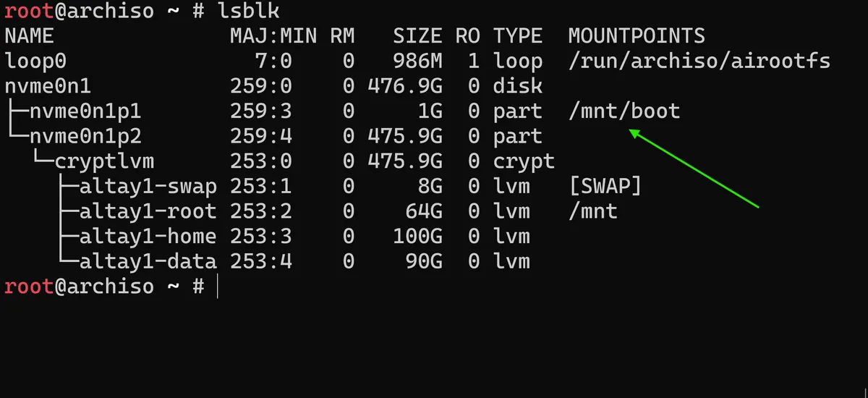The width and height of the screenshot is (868, 398).
Task: Click the MOUNTPOINTS column header
Action: click(x=637, y=35)
